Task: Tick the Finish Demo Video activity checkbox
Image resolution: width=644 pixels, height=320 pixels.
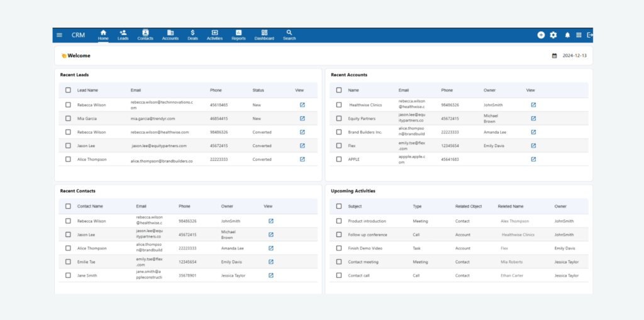Action: [x=339, y=248]
